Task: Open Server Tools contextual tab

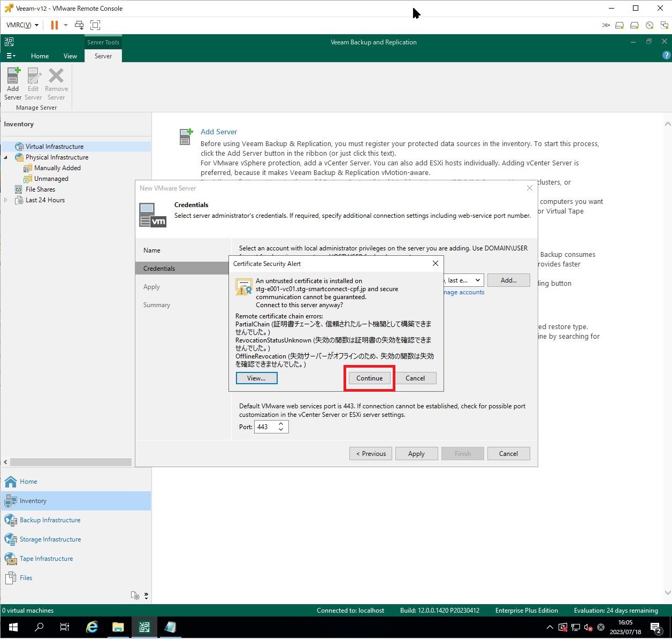Action: coord(103,42)
